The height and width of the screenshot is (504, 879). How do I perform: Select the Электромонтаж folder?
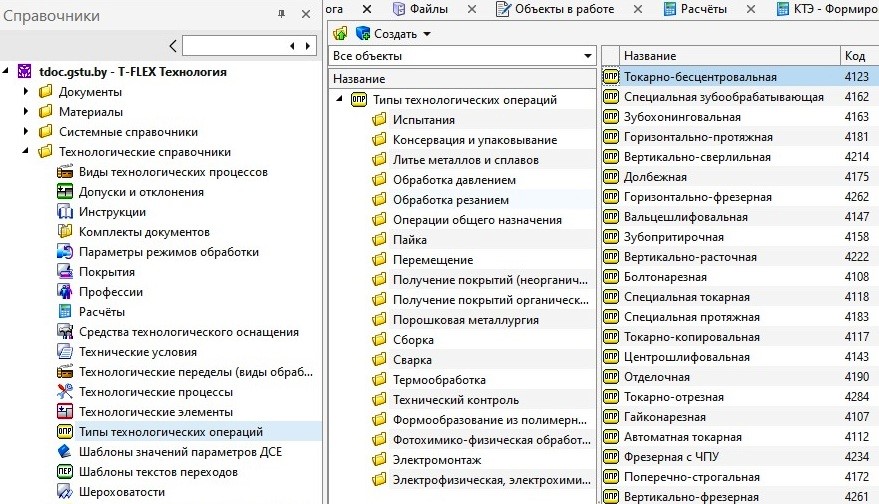click(437, 460)
